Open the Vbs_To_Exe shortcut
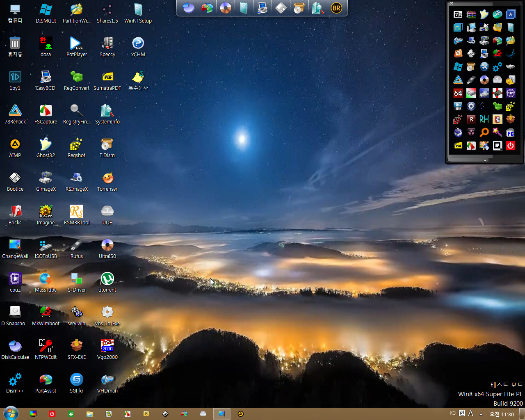The image size is (525, 420). (x=107, y=316)
